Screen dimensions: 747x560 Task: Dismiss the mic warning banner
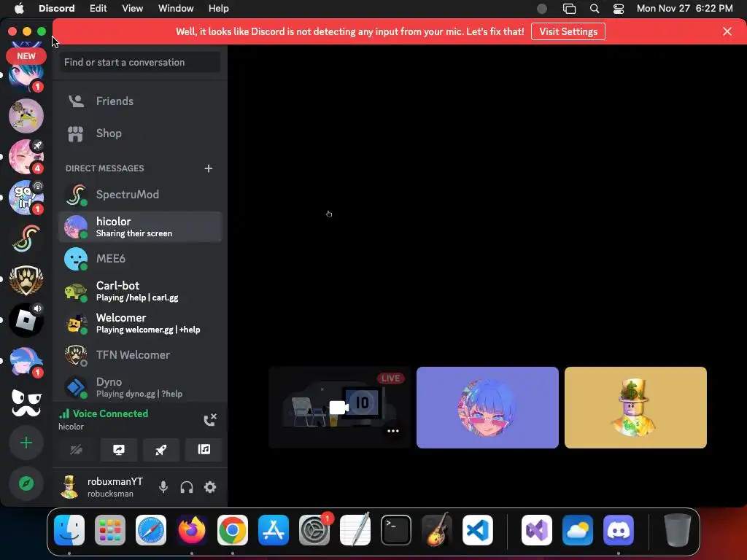point(727,31)
